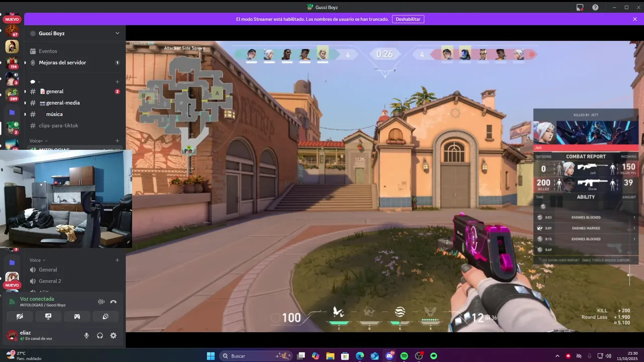Open server with 67 notification badge
This screenshot has width=644, height=362.
pyautogui.click(x=12, y=31)
